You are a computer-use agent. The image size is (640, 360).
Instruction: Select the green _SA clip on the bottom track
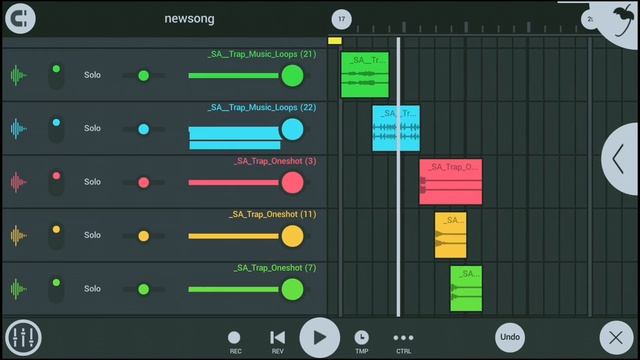pyautogui.click(x=466, y=289)
